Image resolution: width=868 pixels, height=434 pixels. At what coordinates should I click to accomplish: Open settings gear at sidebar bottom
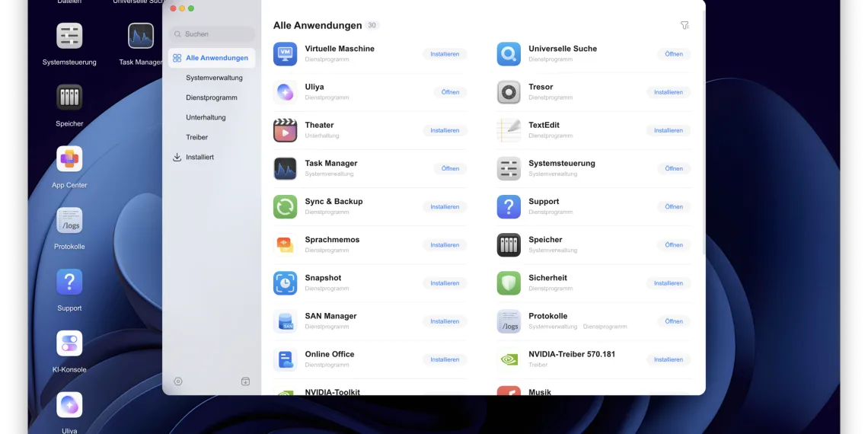coord(177,381)
